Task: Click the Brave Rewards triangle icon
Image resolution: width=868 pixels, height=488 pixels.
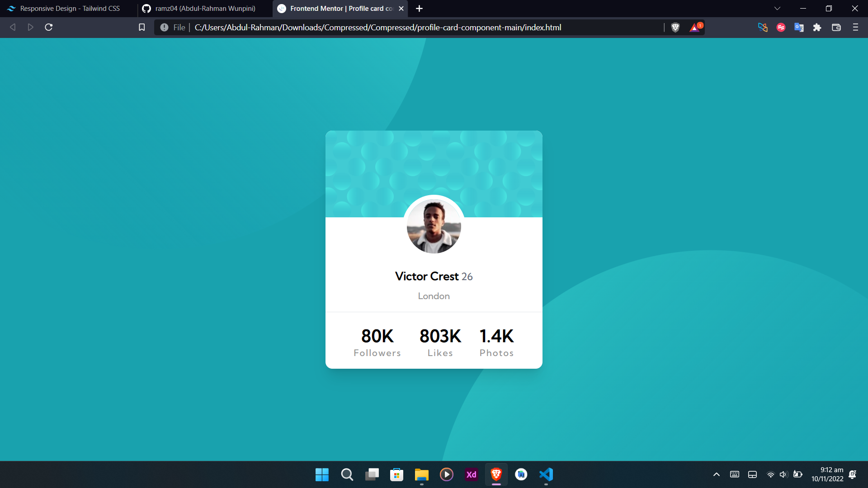Action: tap(694, 27)
